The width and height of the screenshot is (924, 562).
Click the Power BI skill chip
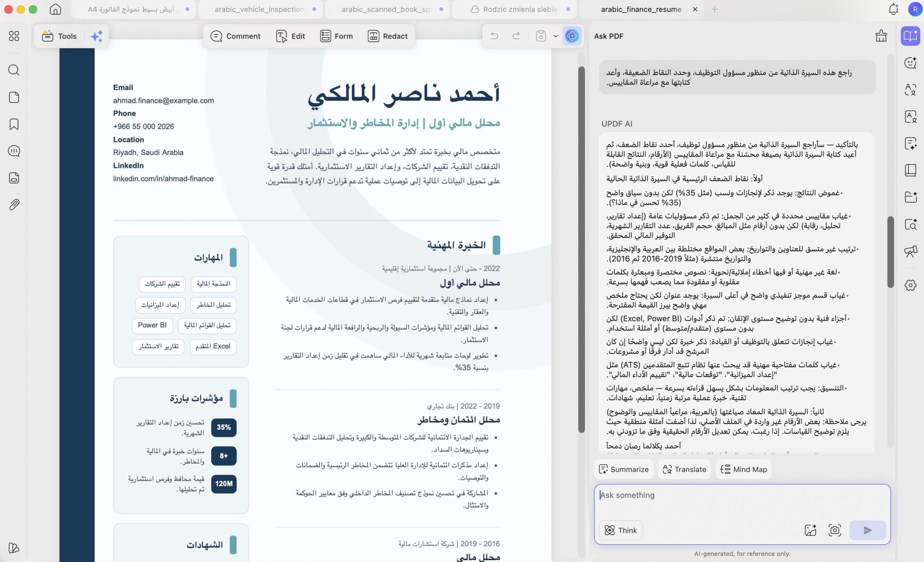[152, 326]
